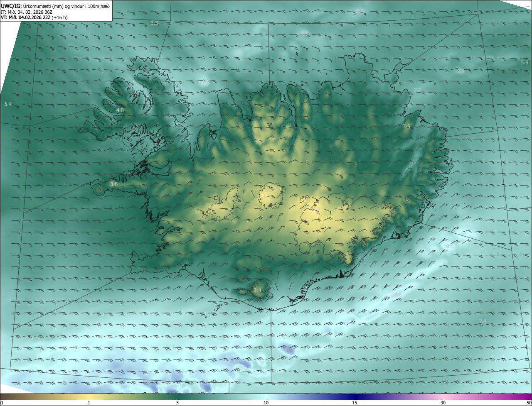Click the colorbar tick label 15

[x=355, y=403]
